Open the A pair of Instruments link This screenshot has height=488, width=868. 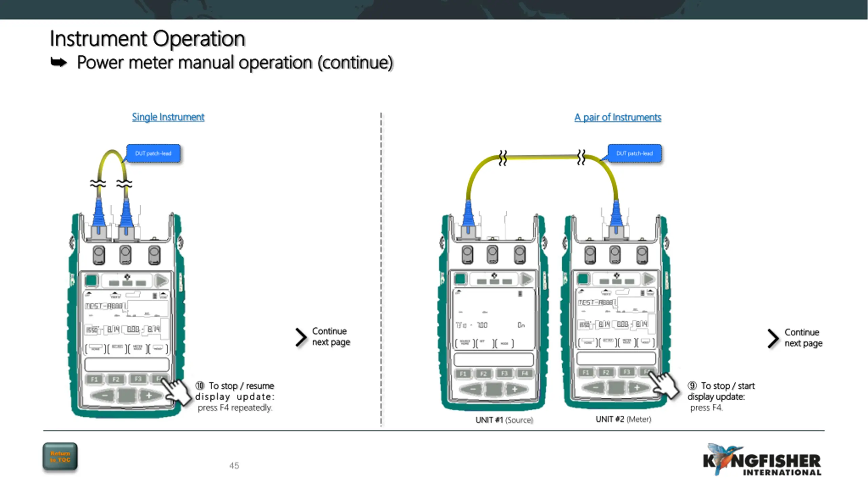pos(617,117)
